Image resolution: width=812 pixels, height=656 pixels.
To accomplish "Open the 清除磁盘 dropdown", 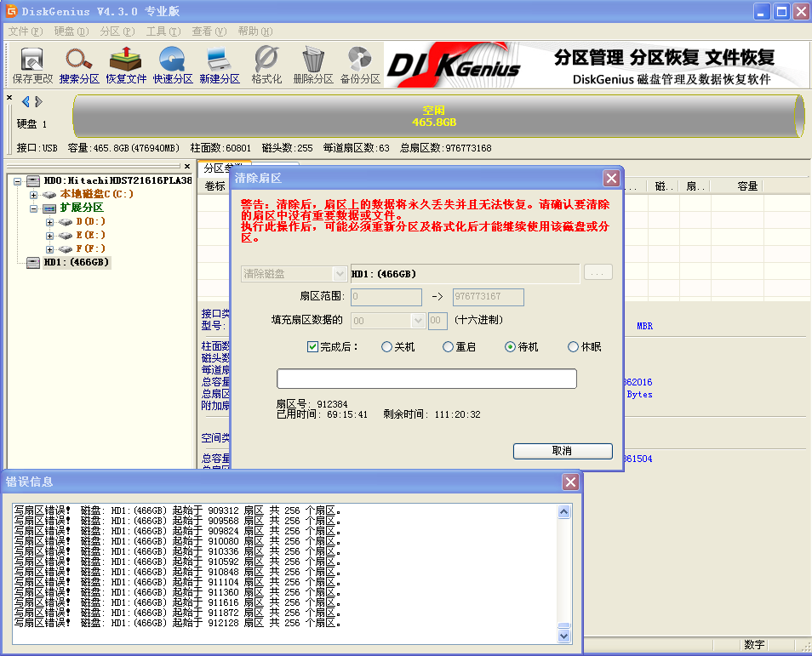I will [340, 274].
